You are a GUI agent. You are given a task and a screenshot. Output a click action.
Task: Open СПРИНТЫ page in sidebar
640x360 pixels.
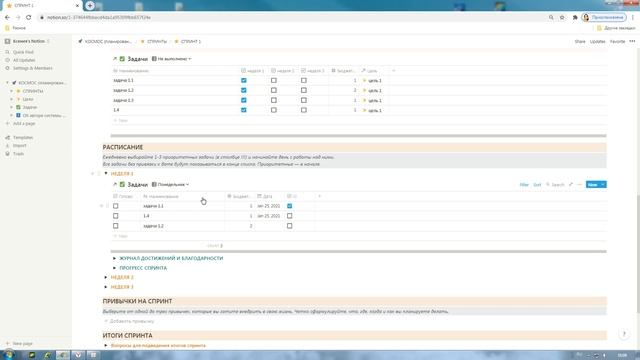pos(33,91)
